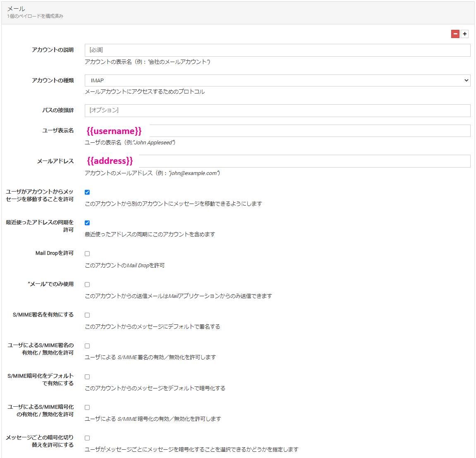Viewport: 476px width, 458px height.
Task: Open the アカウントの種類 IMAP dropdown
Action: point(277,80)
